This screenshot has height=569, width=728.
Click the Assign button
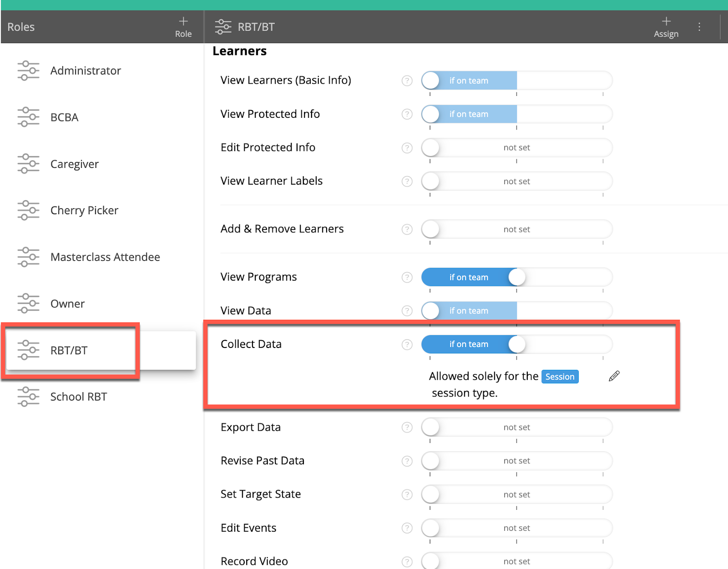pos(666,26)
